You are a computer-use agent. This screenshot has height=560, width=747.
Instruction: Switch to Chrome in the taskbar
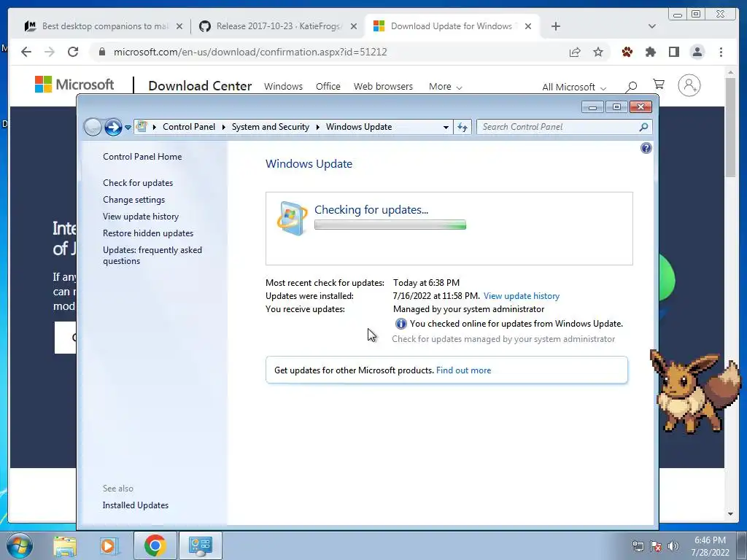[x=155, y=545]
